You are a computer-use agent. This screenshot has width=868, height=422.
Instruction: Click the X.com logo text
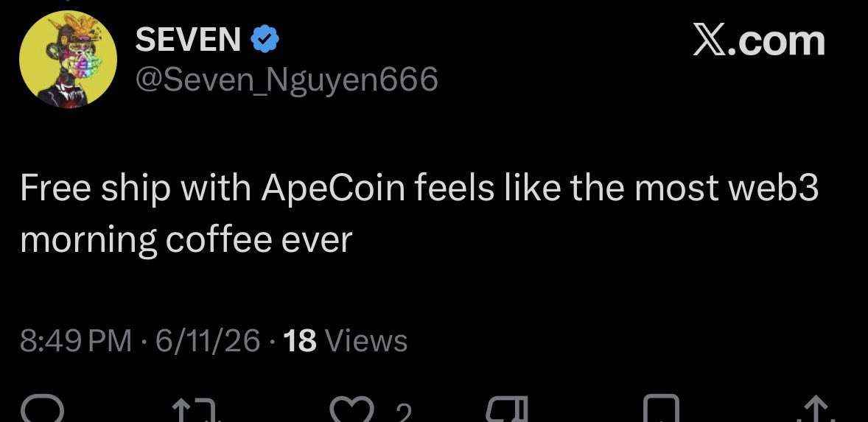(x=759, y=41)
